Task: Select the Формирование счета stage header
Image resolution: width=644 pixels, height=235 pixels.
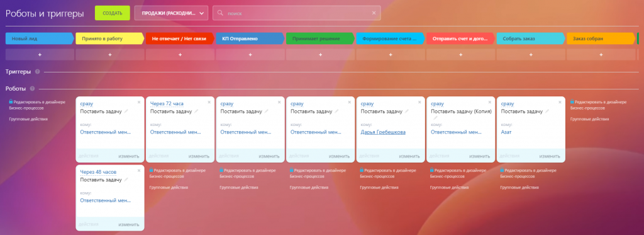Action: click(391, 38)
